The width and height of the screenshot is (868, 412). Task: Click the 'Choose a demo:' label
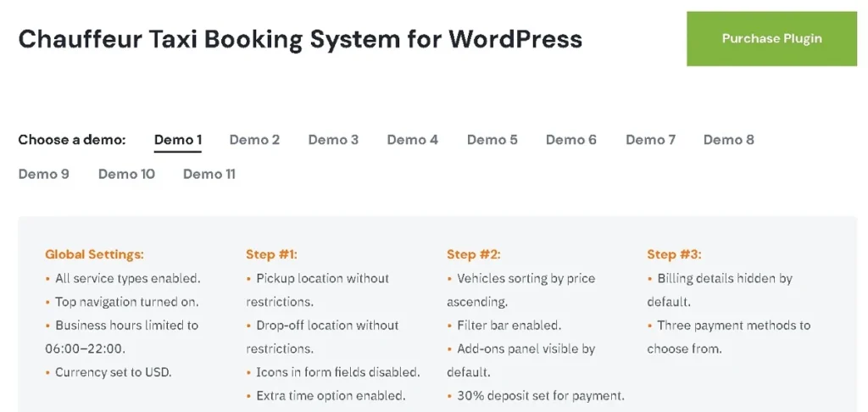[72, 140]
